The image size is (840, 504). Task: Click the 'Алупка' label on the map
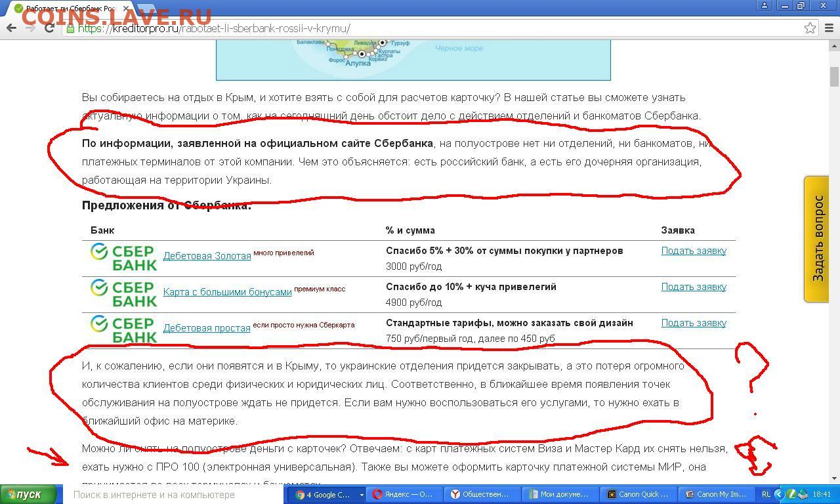click(x=358, y=64)
